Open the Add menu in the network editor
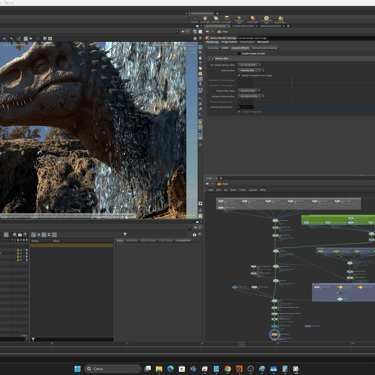Image resolution: width=375 pixels, height=375 pixels. 211,190
